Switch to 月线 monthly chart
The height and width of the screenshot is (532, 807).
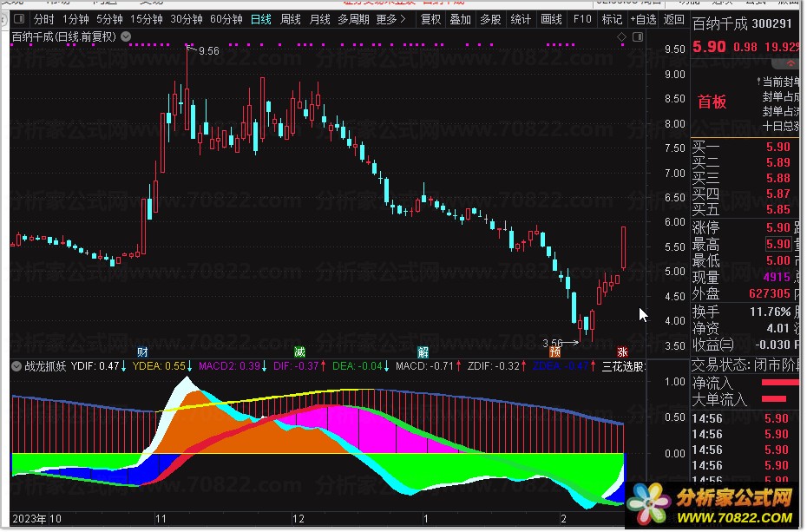click(x=319, y=20)
